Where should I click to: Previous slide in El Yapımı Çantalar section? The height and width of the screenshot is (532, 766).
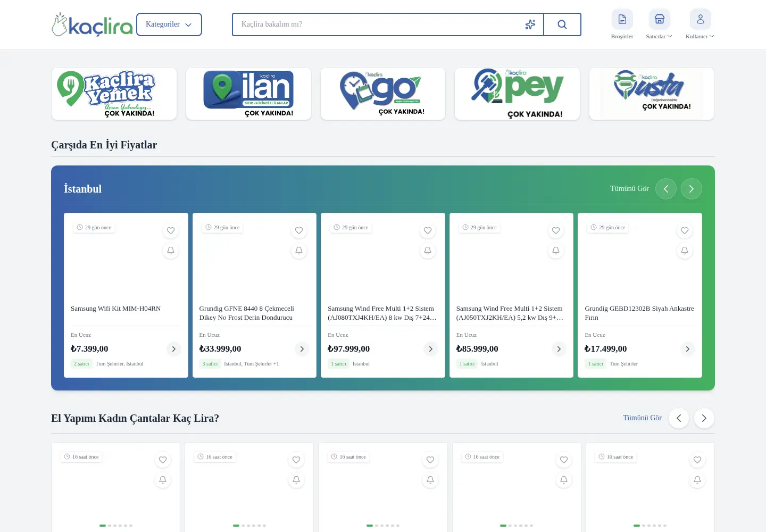[679, 418]
